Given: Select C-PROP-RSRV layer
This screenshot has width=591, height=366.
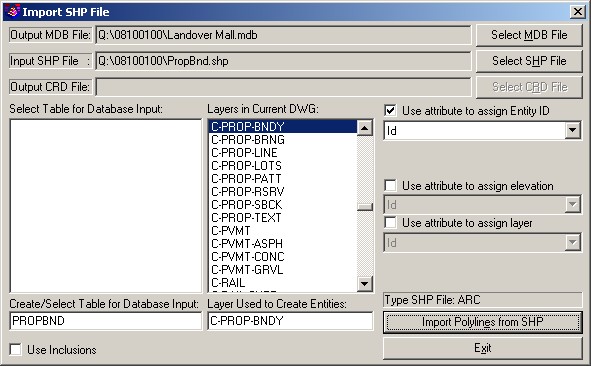Looking at the screenshot, I should click(x=283, y=192).
